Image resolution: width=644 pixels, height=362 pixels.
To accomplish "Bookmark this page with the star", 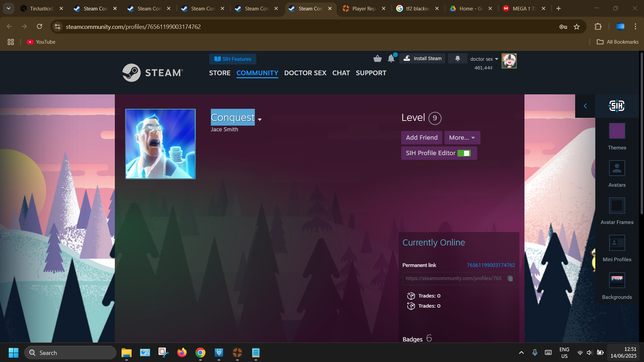I will click(577, 27).
